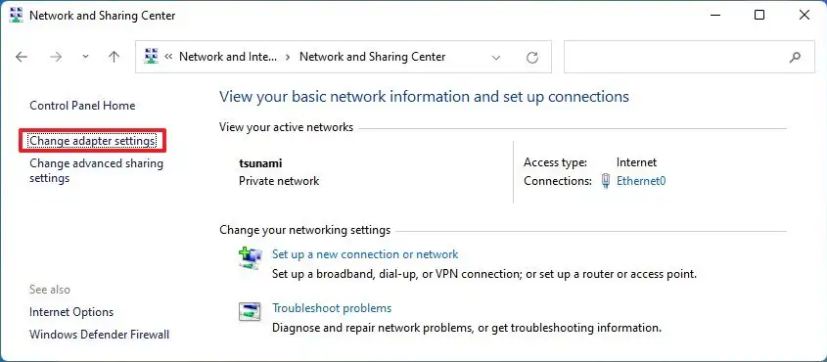Expand the breadcrumb overflow double chevron
The width and height of the screenshot is (827, 362).
(169, 57)
